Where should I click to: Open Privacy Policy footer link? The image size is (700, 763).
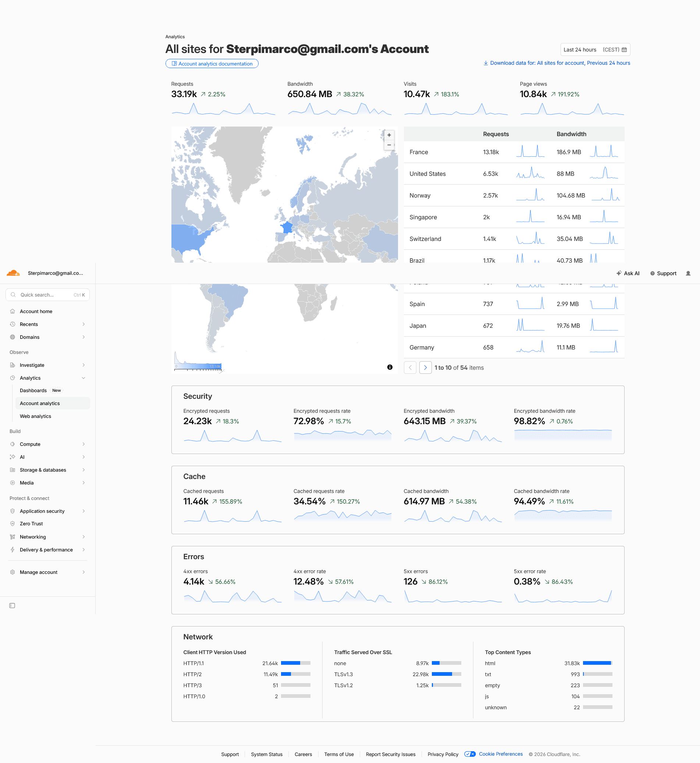(443, 754)
